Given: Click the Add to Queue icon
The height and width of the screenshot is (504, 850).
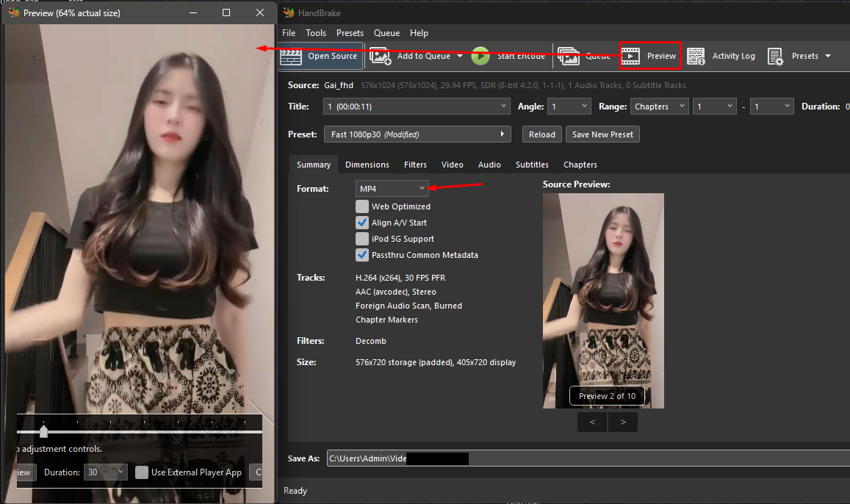Looking at the screenshot, I should coord(380,56).
